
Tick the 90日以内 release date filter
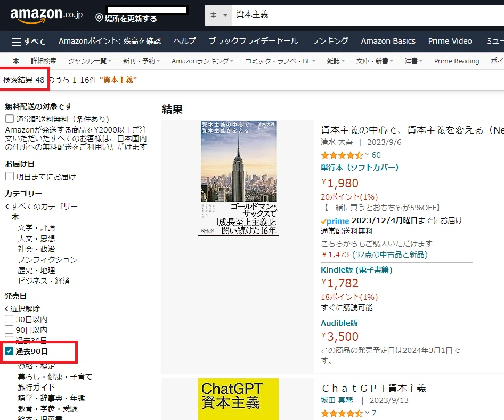pos(9,330)
